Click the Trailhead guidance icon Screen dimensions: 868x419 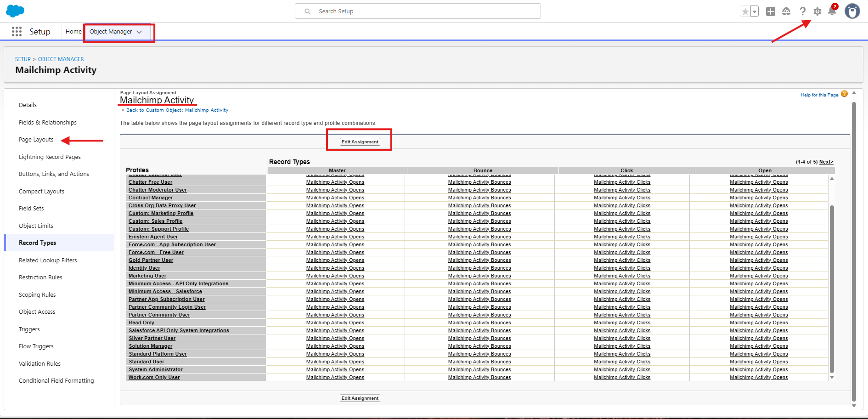click(x=786, y=11)
